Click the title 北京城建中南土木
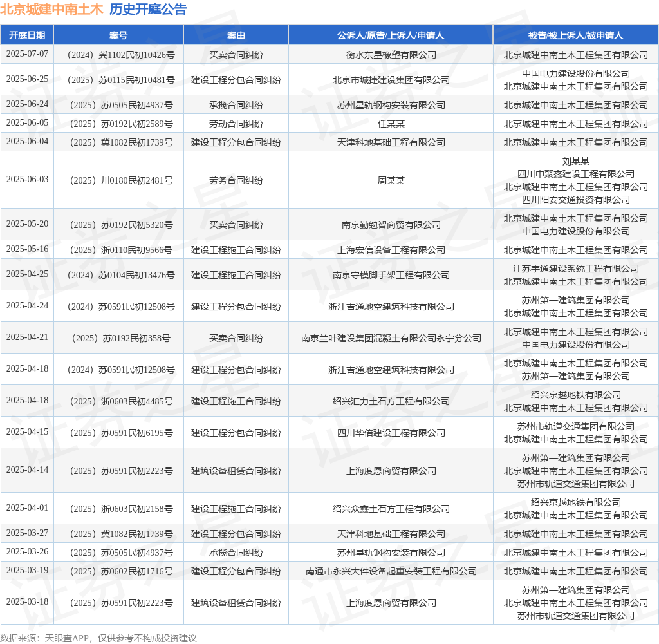659x644 pixels. point(51,9)
